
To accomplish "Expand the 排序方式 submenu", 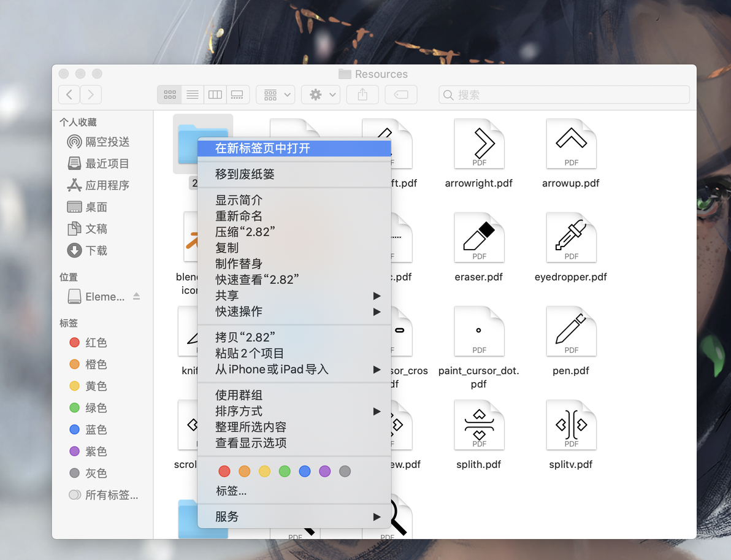I will [294, 411].
